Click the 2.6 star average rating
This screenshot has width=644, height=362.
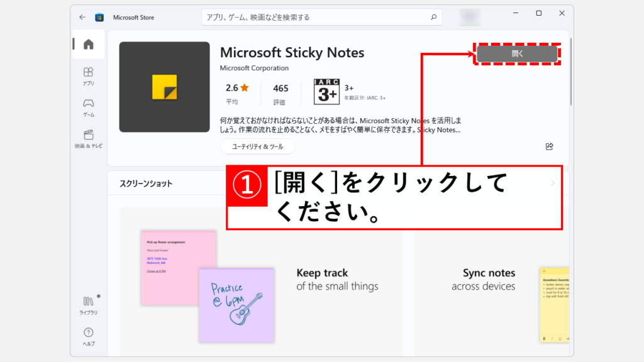[x=237, y=92]
